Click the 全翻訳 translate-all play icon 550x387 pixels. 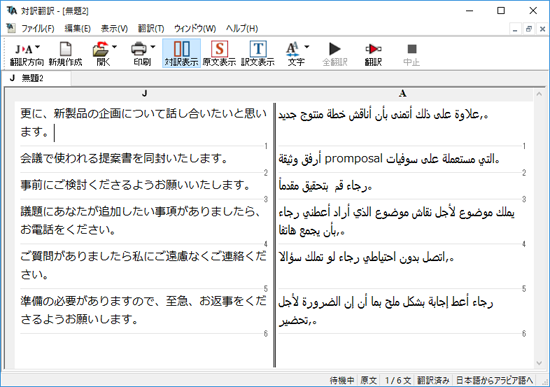(x=335, y=49)
